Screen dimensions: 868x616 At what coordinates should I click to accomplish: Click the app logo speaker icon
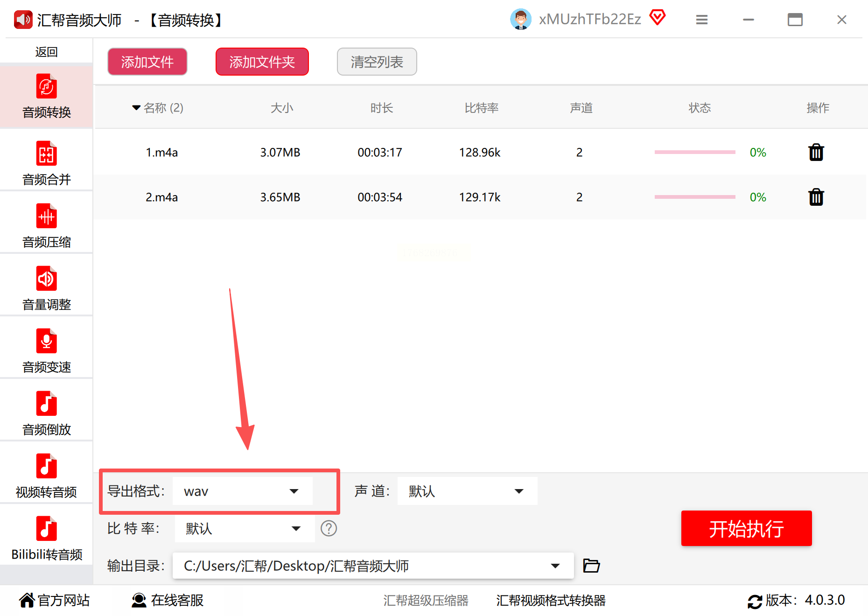point(23,20)
